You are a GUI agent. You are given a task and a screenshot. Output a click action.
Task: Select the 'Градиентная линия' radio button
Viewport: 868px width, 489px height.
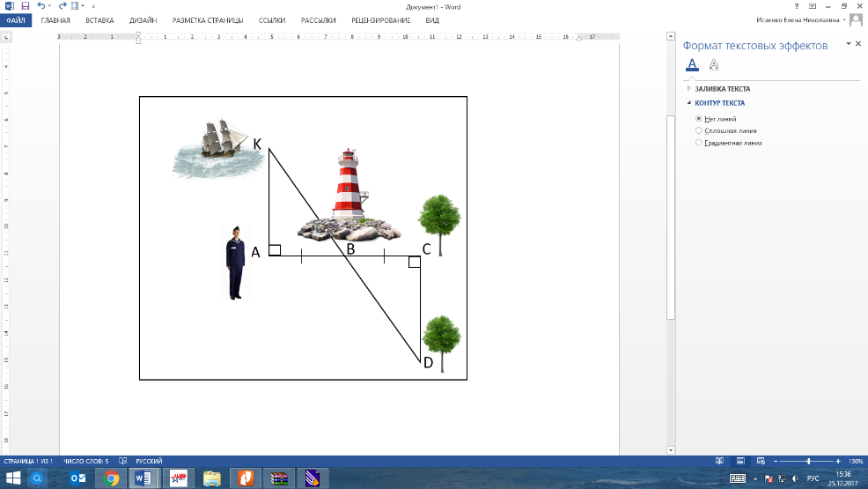699,143
